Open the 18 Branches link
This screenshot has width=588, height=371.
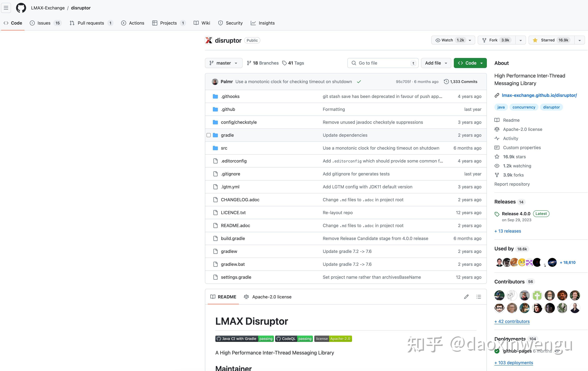pyautogui.click(x=263, y=63)
